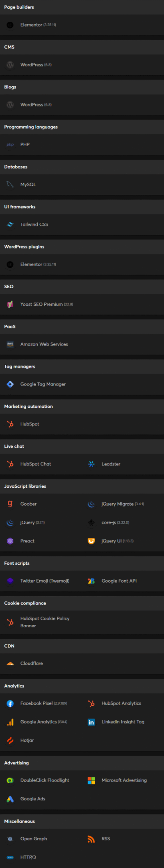Image resolution: width=164 pixels, height=868 pixels.
Task: Open the Twitter Emoji (Twemoji) link
Action: 45,581
